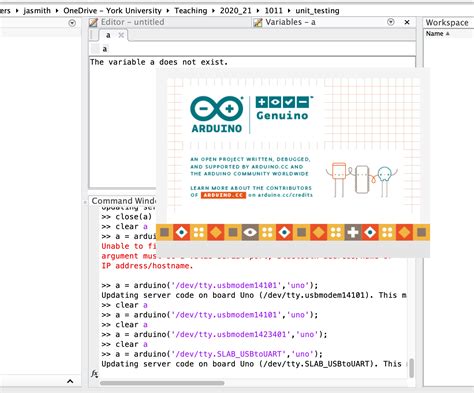Click the small icon left of variable a
The image size is (474, 393).
[x=95, y=49]
